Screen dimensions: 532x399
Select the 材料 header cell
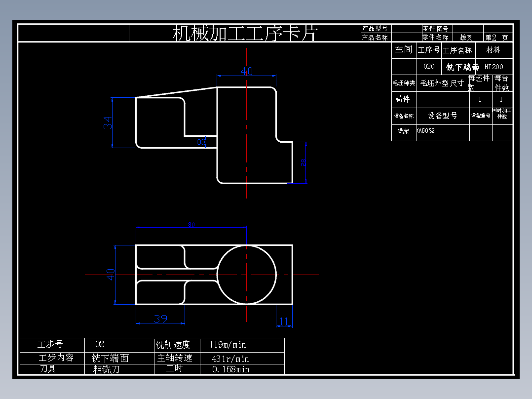tap(493, 50)
